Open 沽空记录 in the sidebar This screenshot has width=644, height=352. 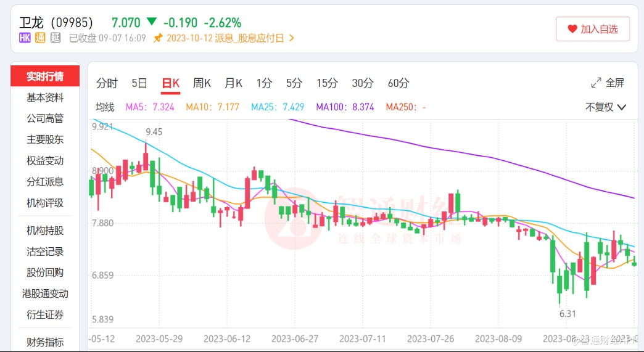point(45,252)
